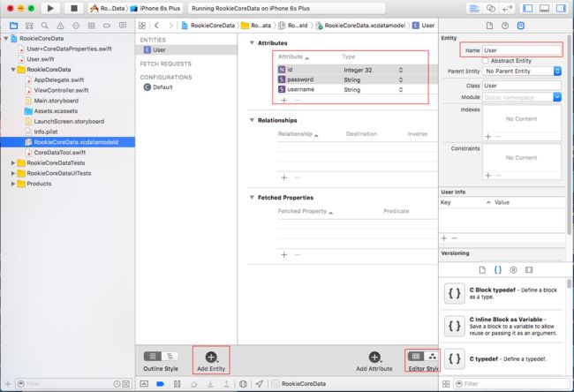Open the find navigator

45,26
